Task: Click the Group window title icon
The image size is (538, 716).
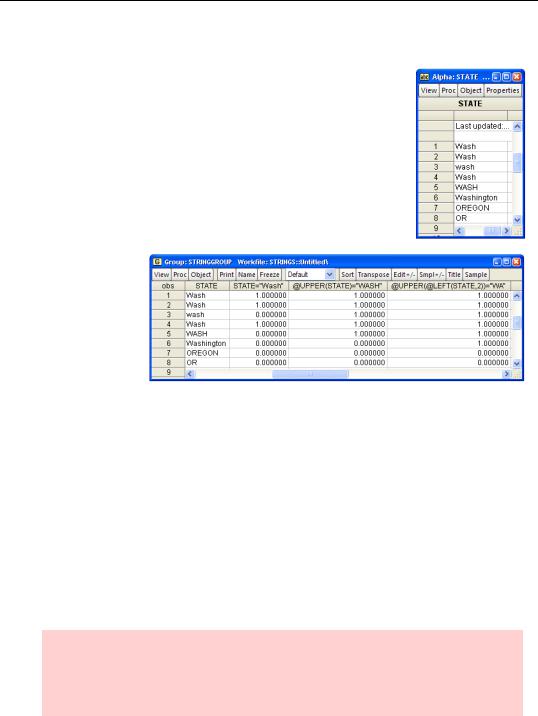Action: (x=157, y=262)
